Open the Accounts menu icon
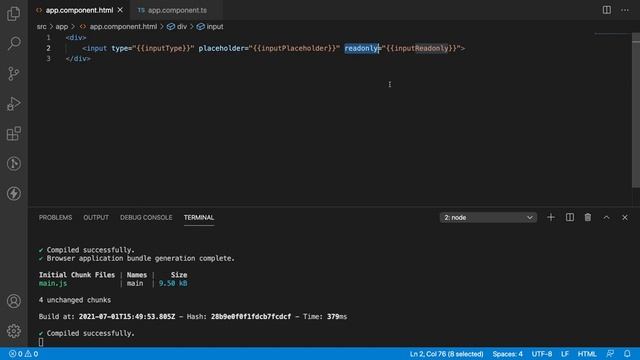The height and width of the screenshot is (360, 640). click(13, 301)
